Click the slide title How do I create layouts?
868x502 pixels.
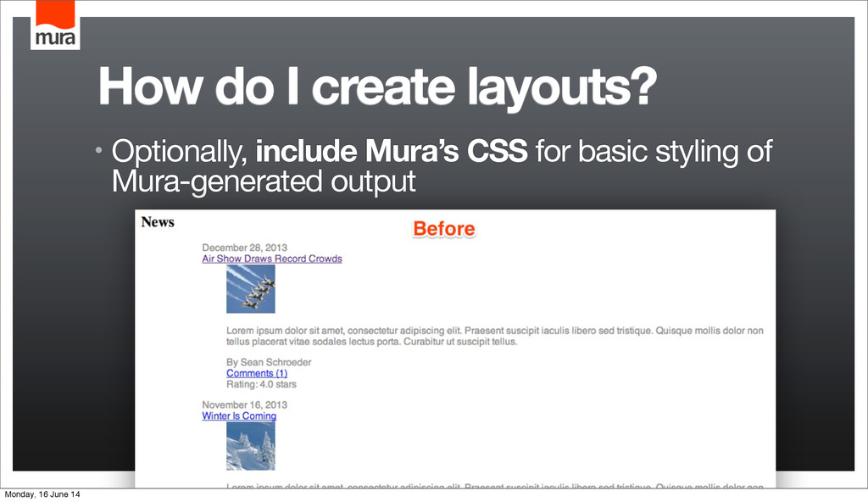(x=377, y=87)
